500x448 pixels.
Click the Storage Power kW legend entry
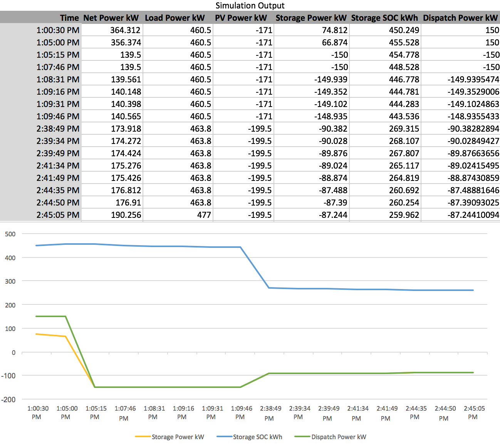[x=169, y=437]
